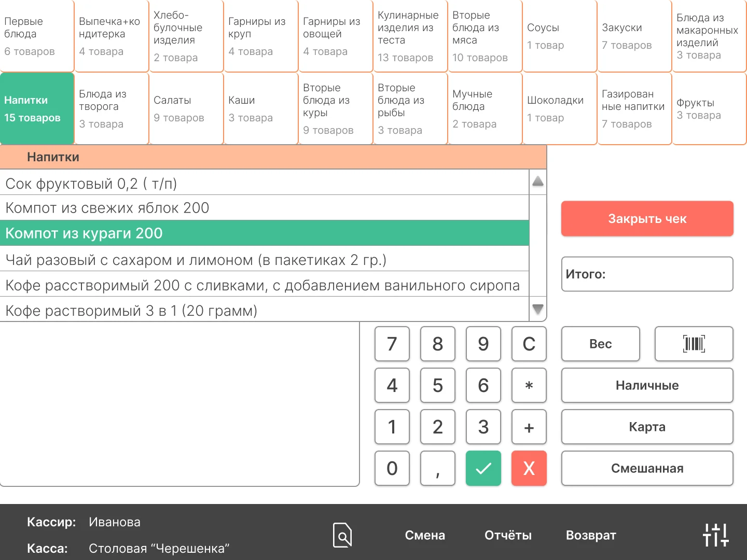Pick Кофе растворимый 3 в 1 item
Viewport: 747px width, 560px height.
pyautogui.click(x=265, y=310)
